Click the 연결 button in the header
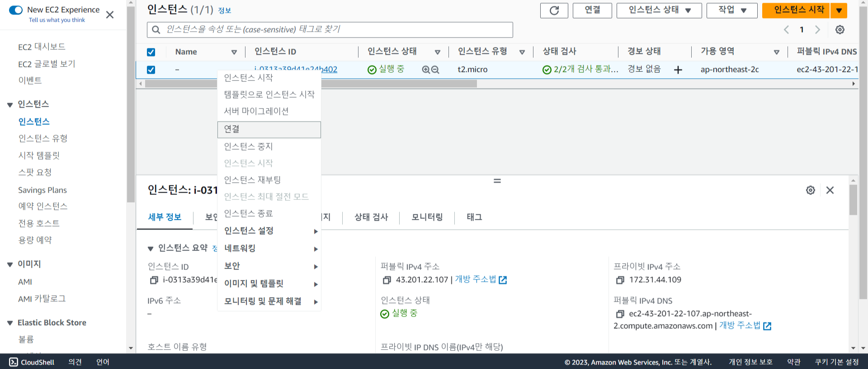This screenshot has height=369, width=868. click(x=592, y=10)
